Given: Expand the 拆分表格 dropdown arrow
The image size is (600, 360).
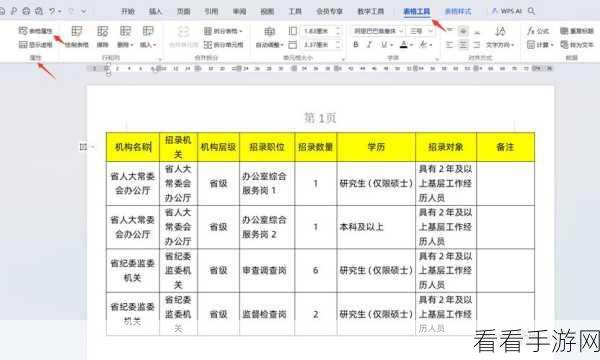Looking at the screenshot, I should tap(241, 31).
